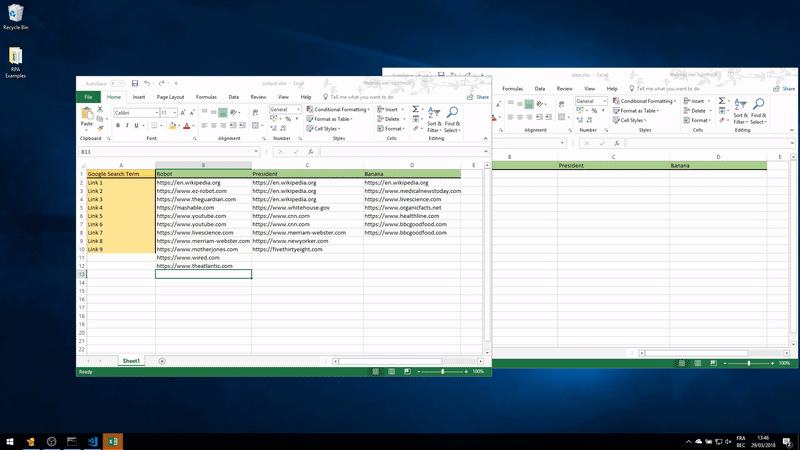Switch to Insert tab in output.xlsx
This screenshot has height=450, width=800.
139,97
